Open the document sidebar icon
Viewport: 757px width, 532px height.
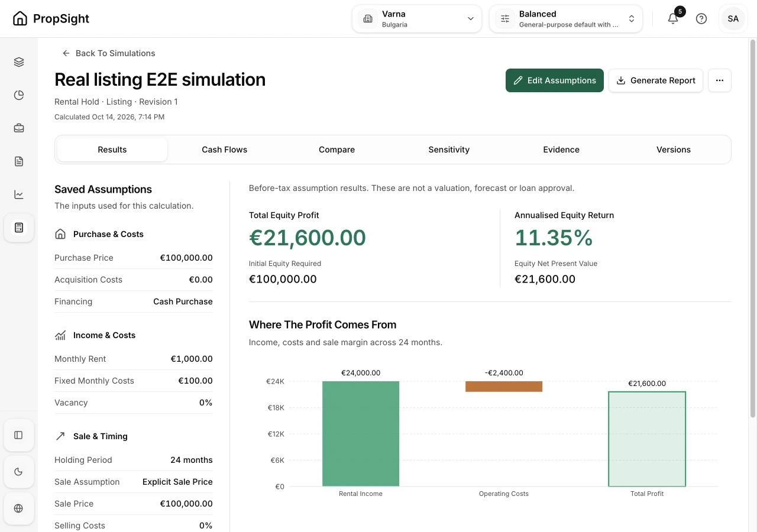(x=19, y=161)
